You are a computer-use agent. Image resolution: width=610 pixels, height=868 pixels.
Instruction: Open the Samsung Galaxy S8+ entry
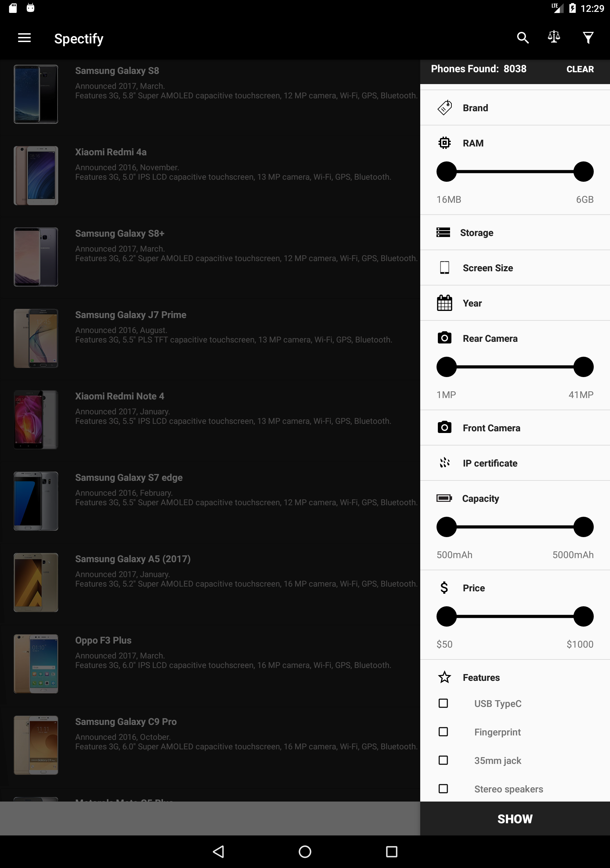coord(210,257)
